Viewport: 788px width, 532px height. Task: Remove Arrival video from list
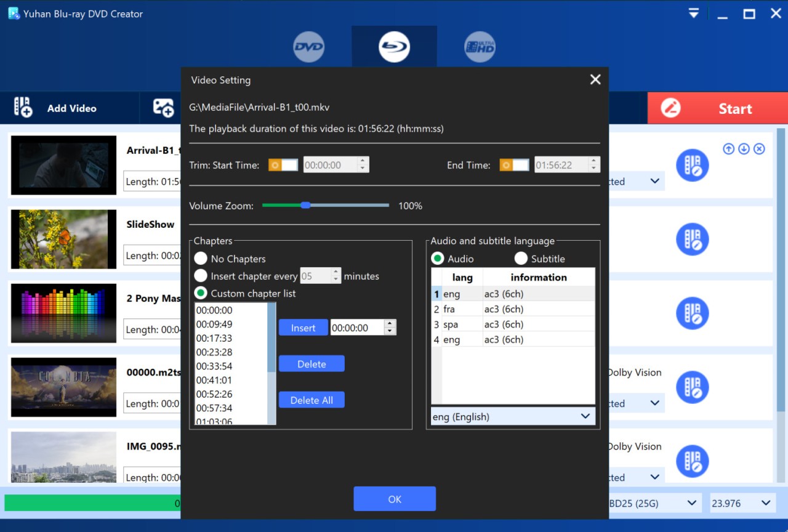pos(759,149)
